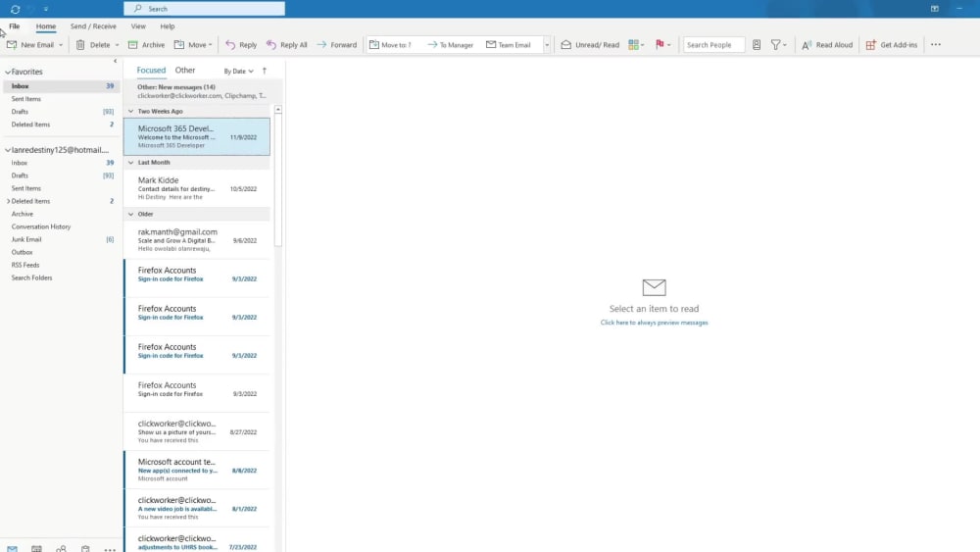Click Reply All
The image size is (980, 552).
point(287,45)
